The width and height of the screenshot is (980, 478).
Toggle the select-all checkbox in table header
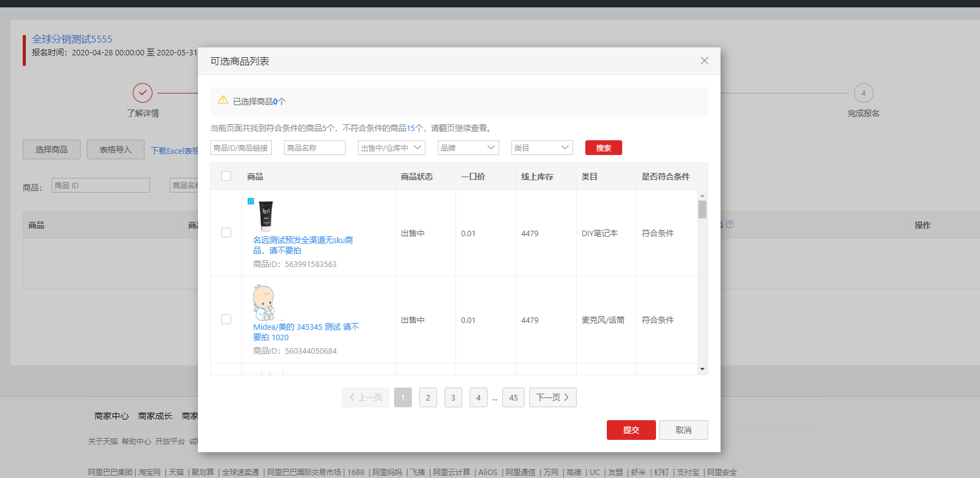226,177
